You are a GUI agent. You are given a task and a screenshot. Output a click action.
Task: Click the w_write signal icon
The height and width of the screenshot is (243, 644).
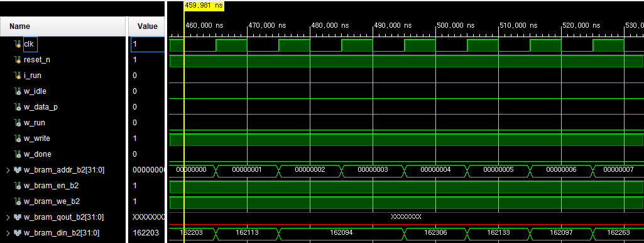(17, 138)
